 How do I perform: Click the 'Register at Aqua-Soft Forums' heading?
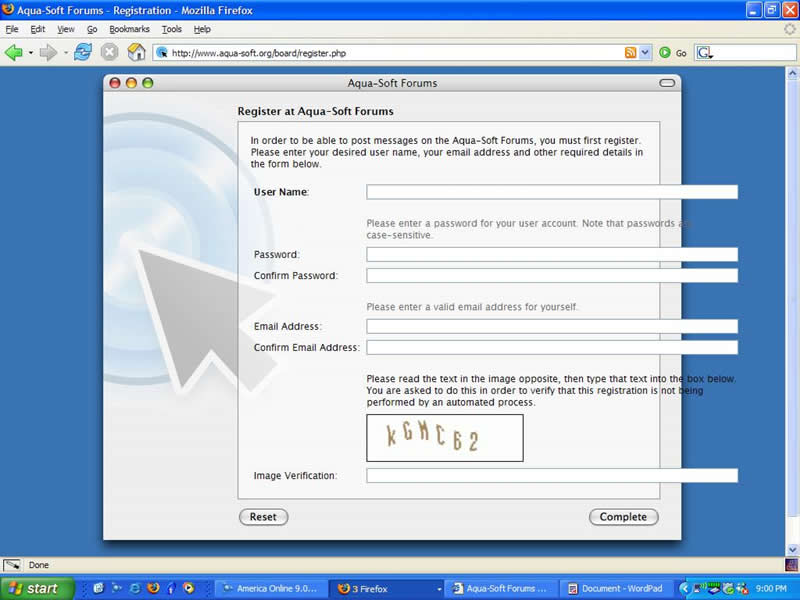315,111
